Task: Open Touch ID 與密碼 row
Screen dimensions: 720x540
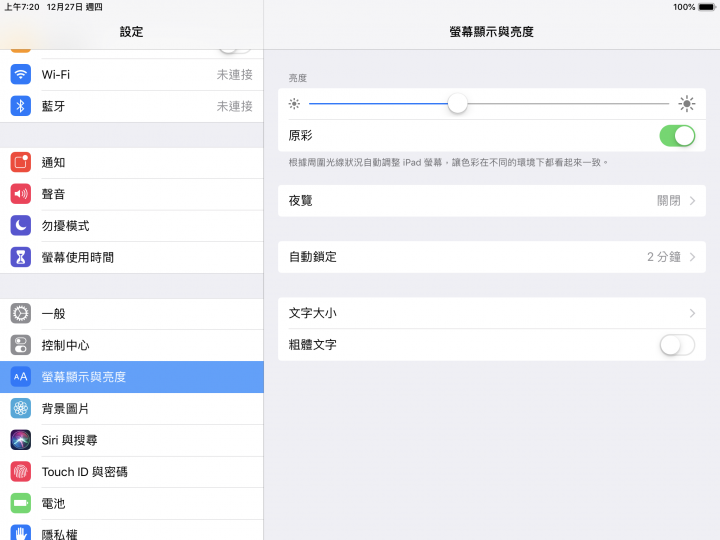Action: click(x=132, y=472)
